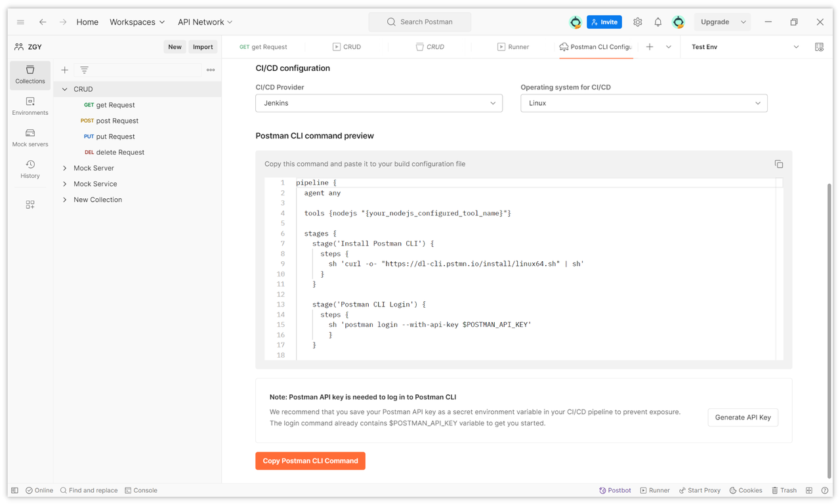This screenshot has height=504, width=840.
Task: Click the Upgrade button
Action: [x=715, y=22]
